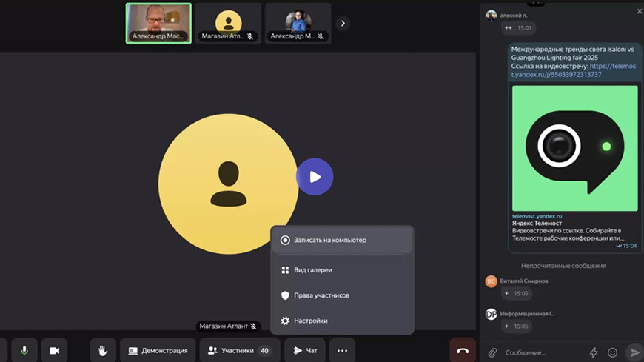644x362 pixels.
Task: Start screen sharing via Демонстрация
Action: 158,350
